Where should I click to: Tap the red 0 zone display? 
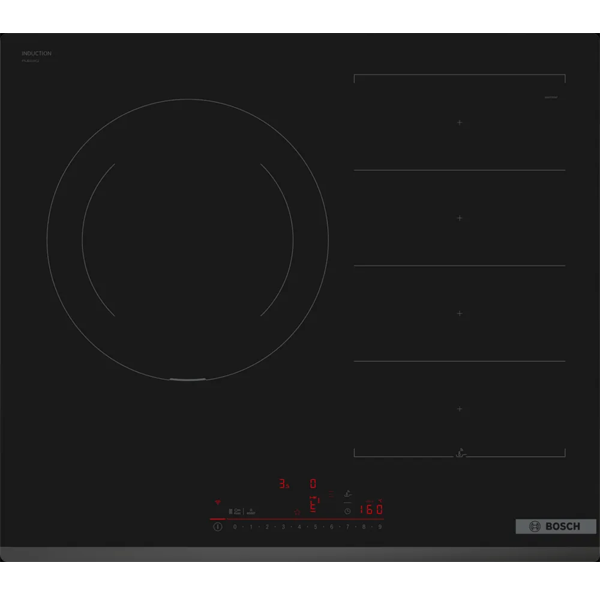[312, 483]
